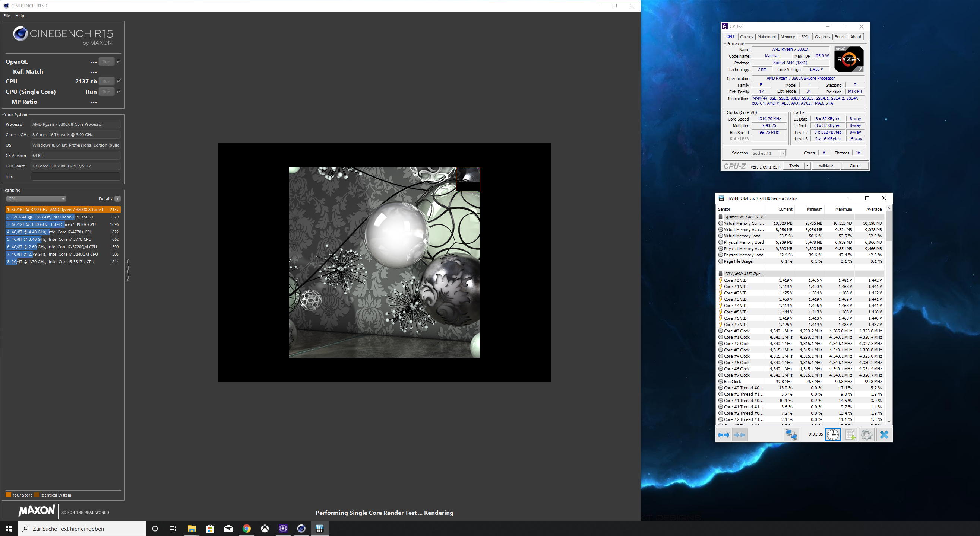Click ranking Details arrow button
The image size is (980, 536).
pyautogui.click(x=117, y=199)
